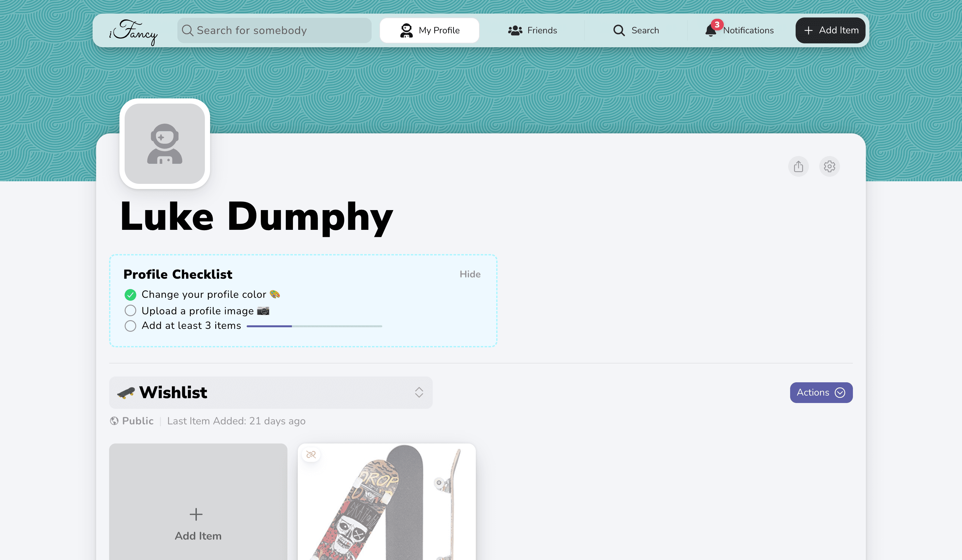Image resolution: width=962 pixels, height=560 pixels.
Task: Click the plus icon on the header Add Item button
Action: pyautogui.click(x=808, y=30)
